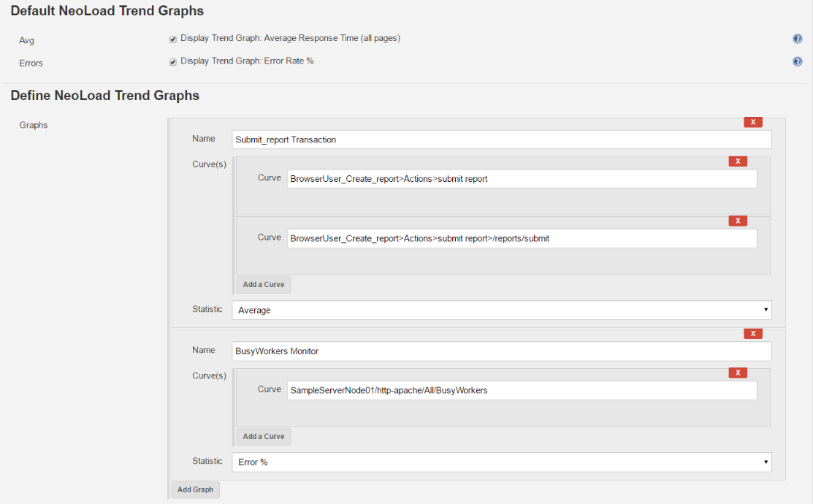The width and height of the screenshot is (813, 504).
Task: Click Add a Curve under BusyWorkers graph
Action: (264, 437)
